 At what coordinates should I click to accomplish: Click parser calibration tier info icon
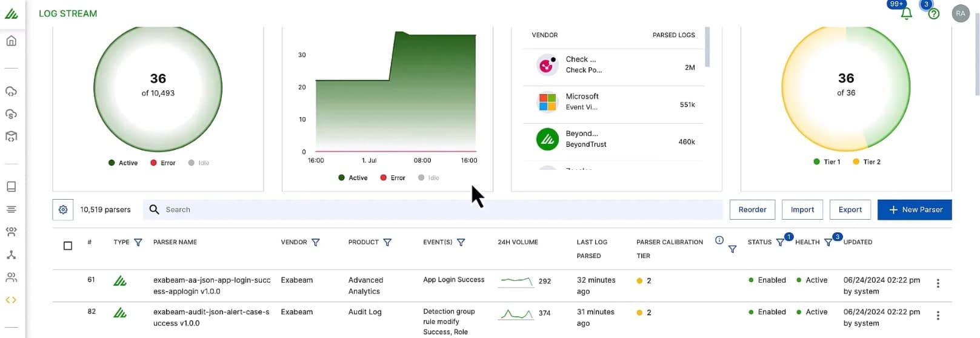point(719,240)
